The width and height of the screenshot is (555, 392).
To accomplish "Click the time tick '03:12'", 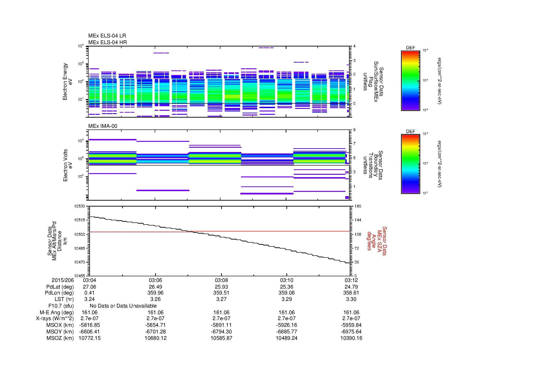I will (x=351, y=280).
